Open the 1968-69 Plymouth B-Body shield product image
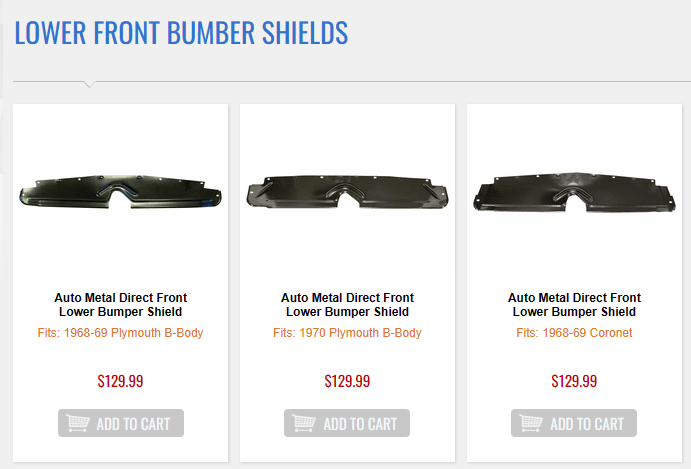 [120, 192]
